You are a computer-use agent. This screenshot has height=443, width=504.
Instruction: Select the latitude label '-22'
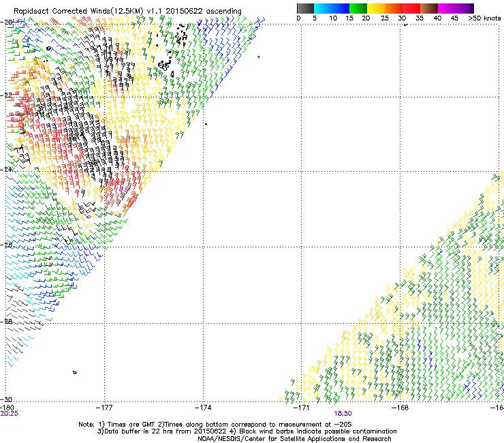7,95
